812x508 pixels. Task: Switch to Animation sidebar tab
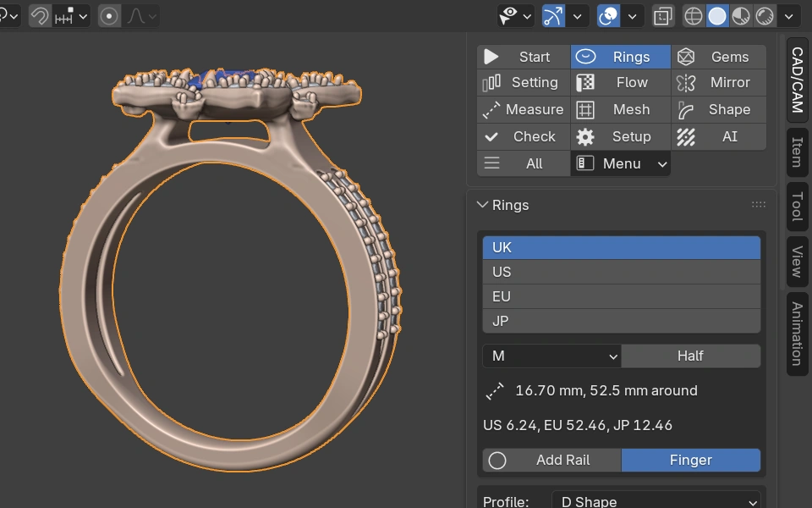(798, 334)
